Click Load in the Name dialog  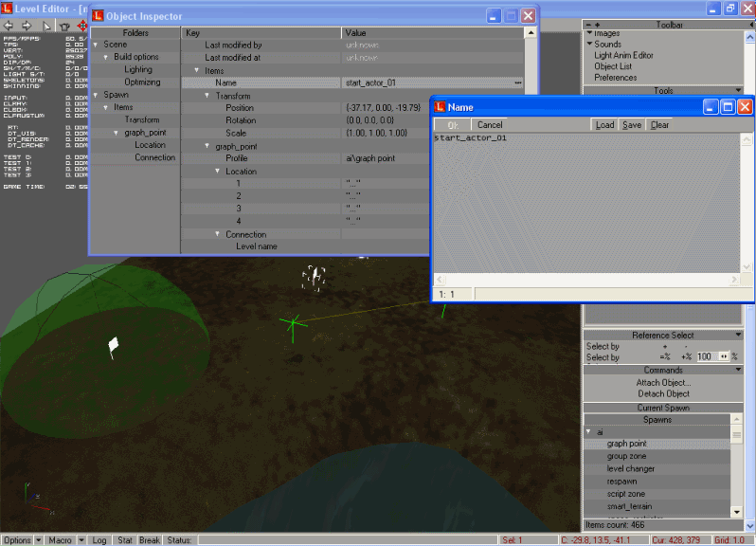(604, 125)
